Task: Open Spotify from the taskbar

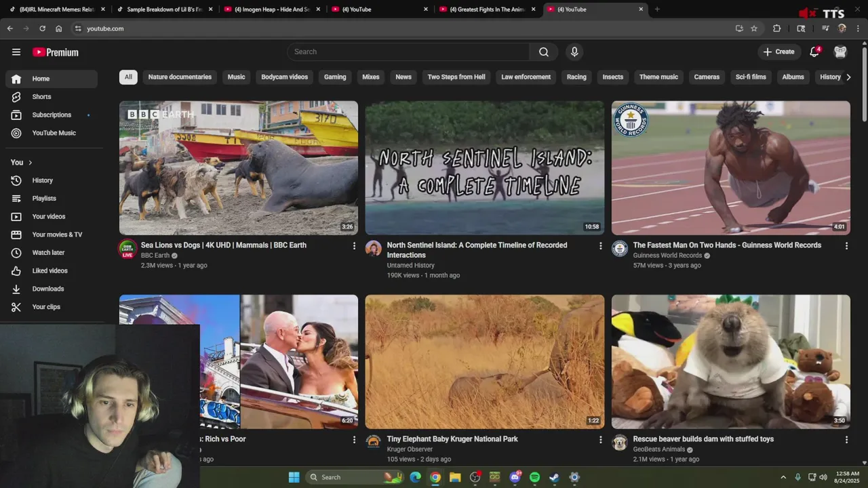Action: coord(534,477)
